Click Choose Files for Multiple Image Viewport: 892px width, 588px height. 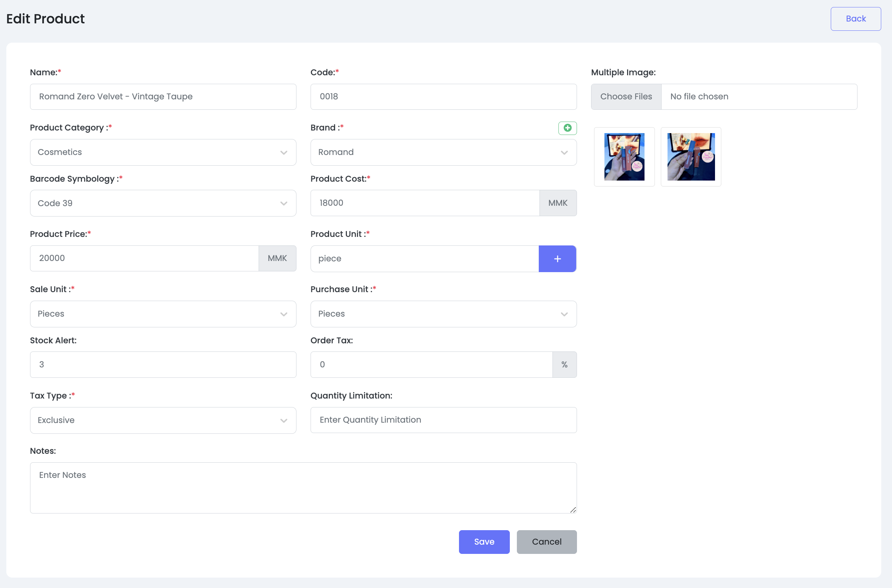pyautogui.click(x=626, y=97)
